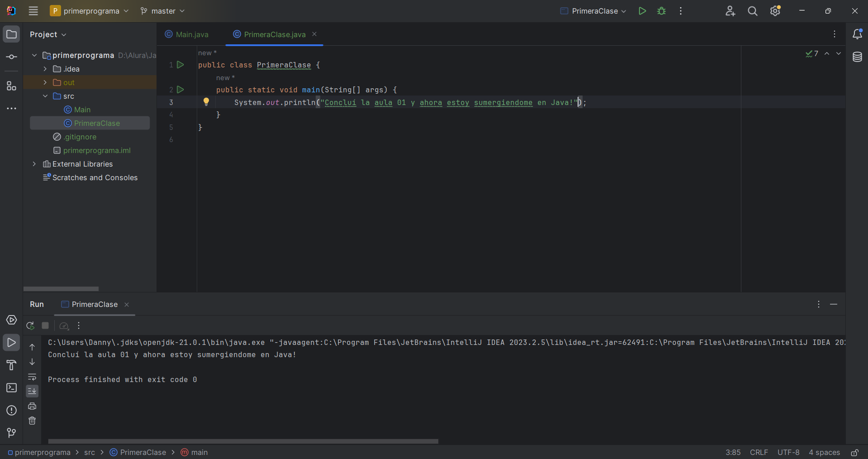Open Project view selector dropdown
Screen dimensions: 868x459
[x=48, y=34]
